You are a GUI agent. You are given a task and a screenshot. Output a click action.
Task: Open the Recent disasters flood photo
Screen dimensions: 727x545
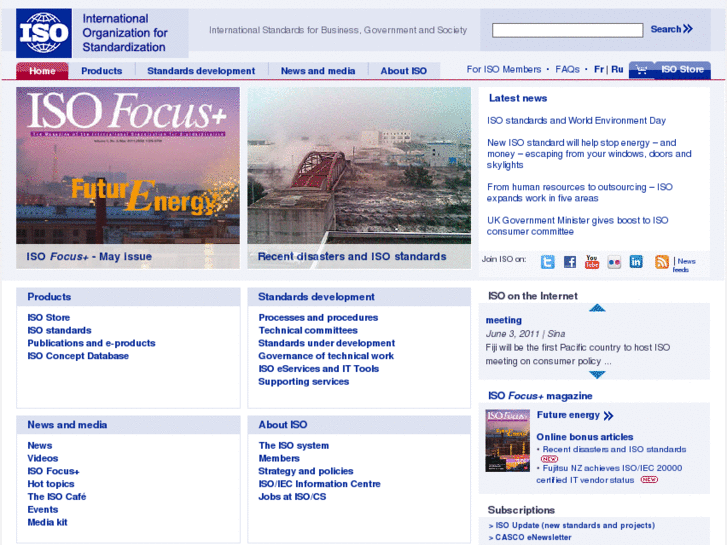pyautogui.click(x=359, y=166)
